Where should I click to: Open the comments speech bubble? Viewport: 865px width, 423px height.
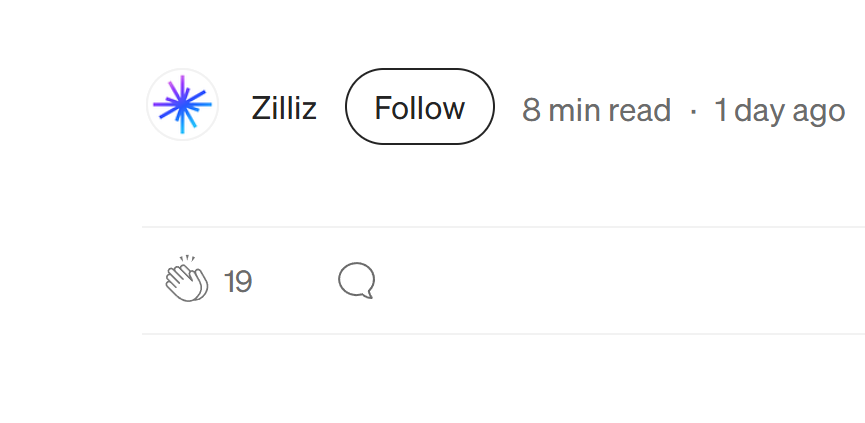(356, 280)
